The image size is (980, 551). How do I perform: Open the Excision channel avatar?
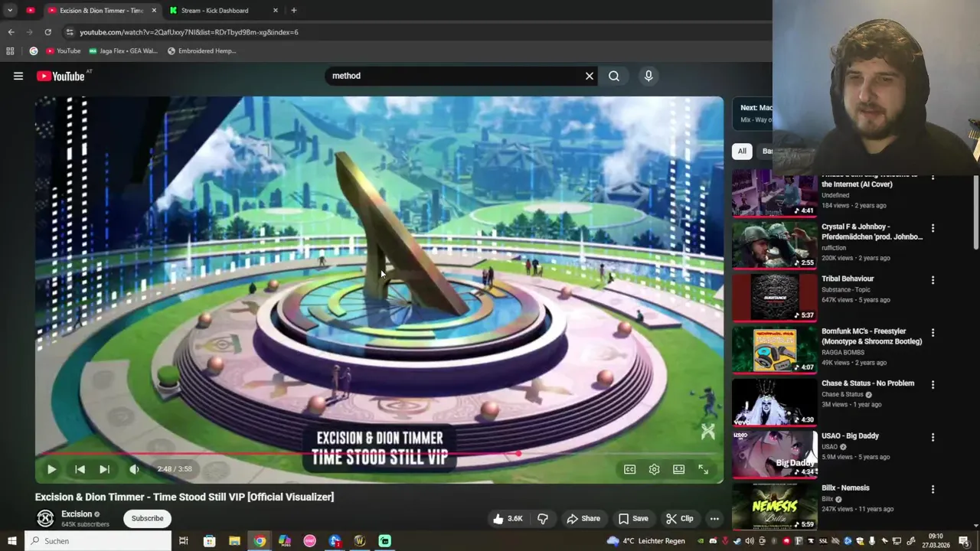coord(46,518)
